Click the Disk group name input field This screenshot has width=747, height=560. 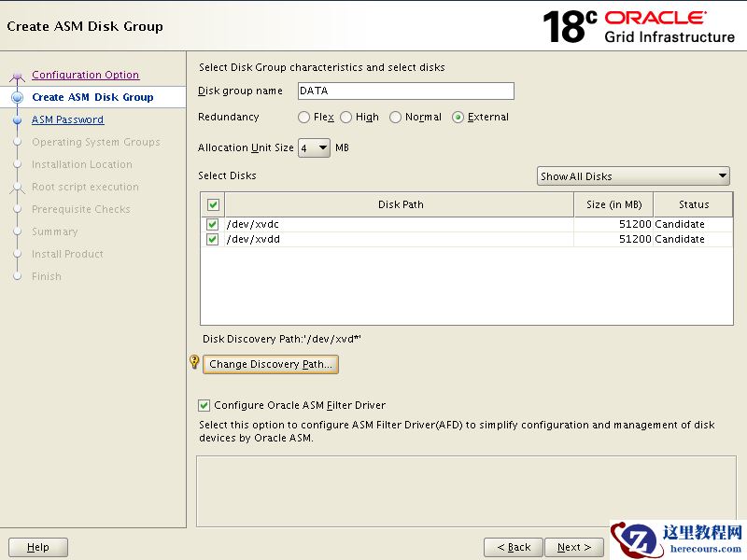click(406, 91)
